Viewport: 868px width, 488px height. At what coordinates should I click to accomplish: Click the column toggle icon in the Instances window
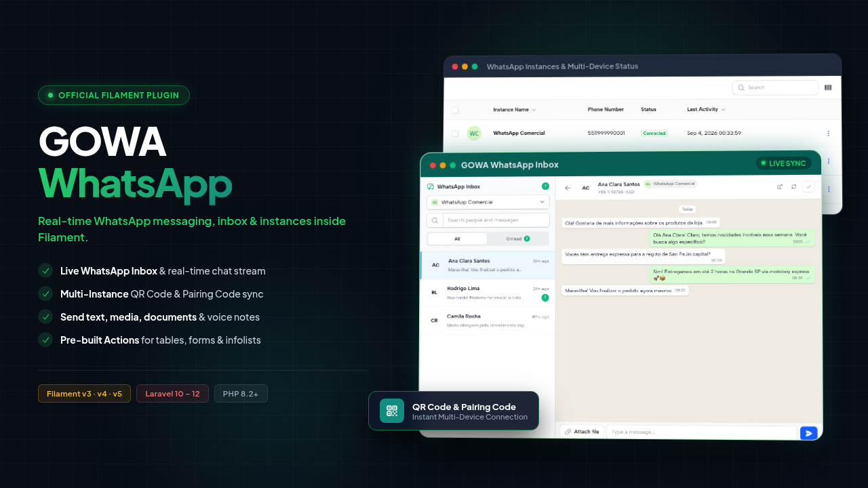[x=828, y=87]
